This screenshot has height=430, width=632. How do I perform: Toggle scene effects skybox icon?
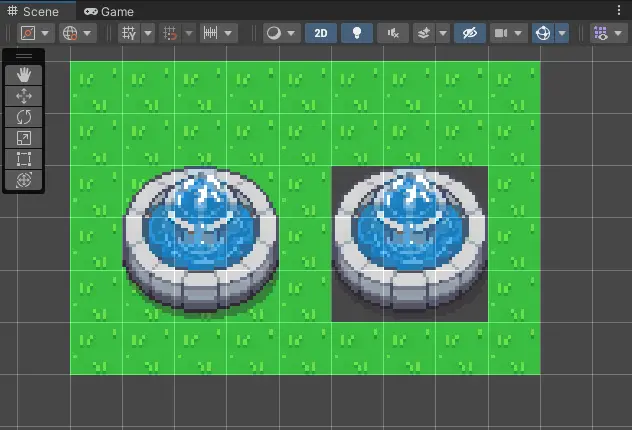(x=424, y=33)
